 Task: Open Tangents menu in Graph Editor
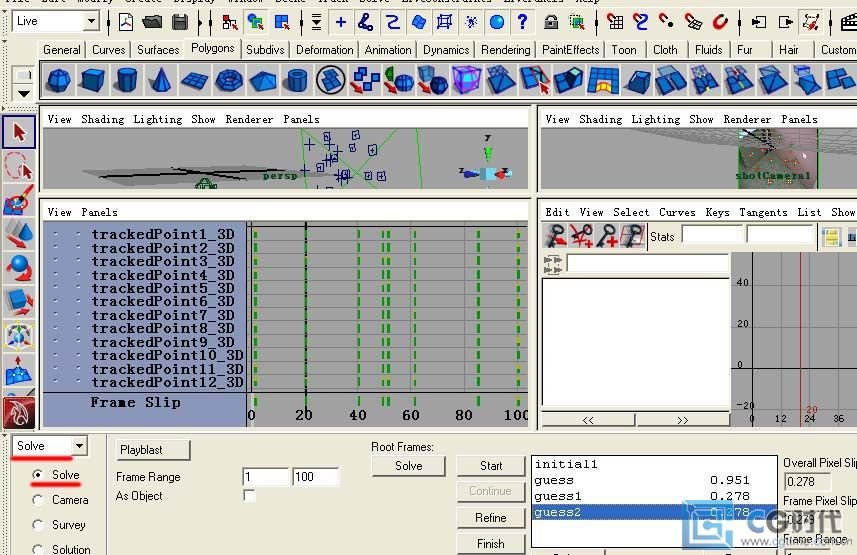pyautogui.click(x=764, y=212)
